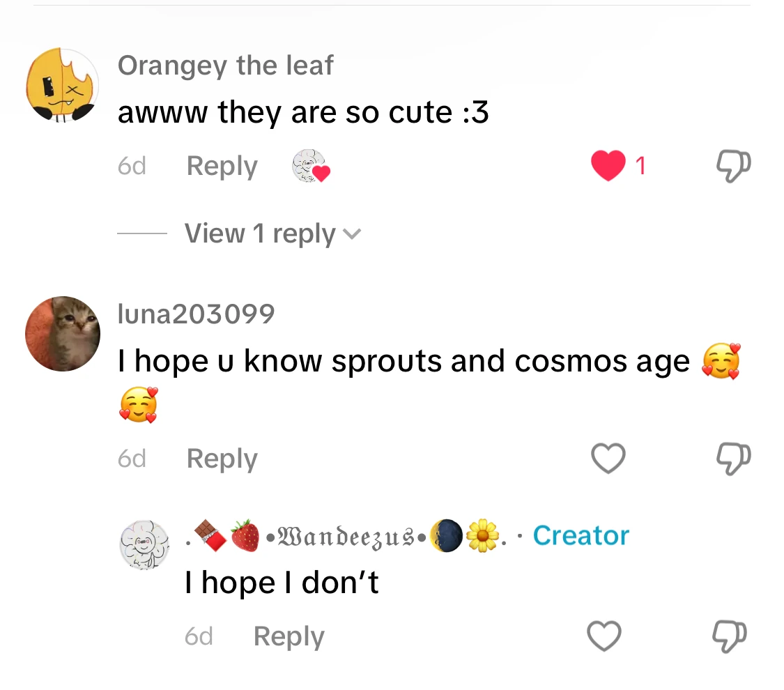Viewport: 784px width, 690px height.
Task: Open luna203099's kitten profile avatar
Action: (62, 333)
